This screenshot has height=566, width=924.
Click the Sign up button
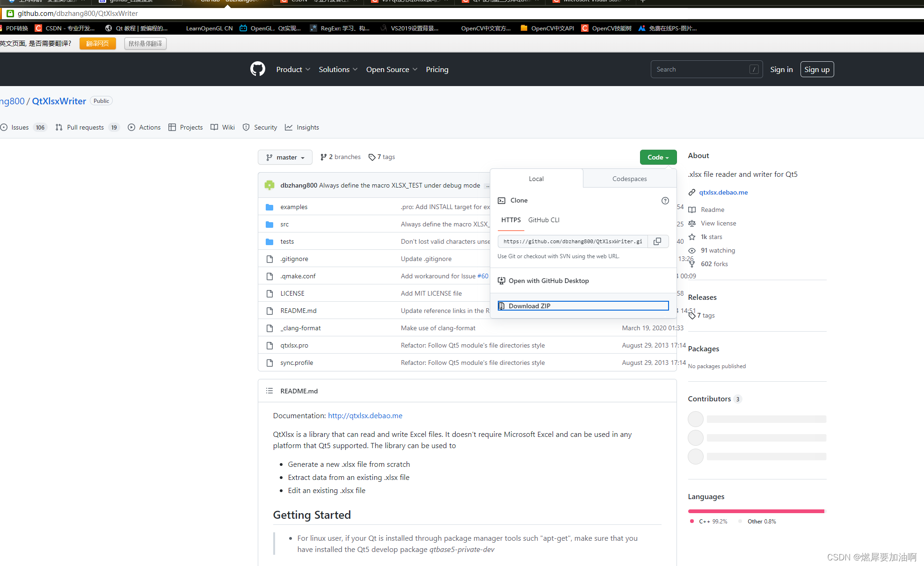(817, 69)
